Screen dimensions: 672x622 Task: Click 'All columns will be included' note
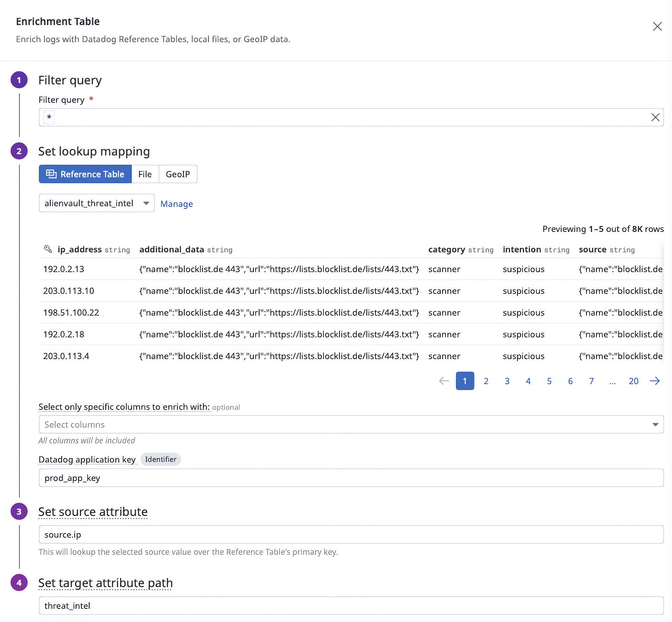click(x=87, y=440)
